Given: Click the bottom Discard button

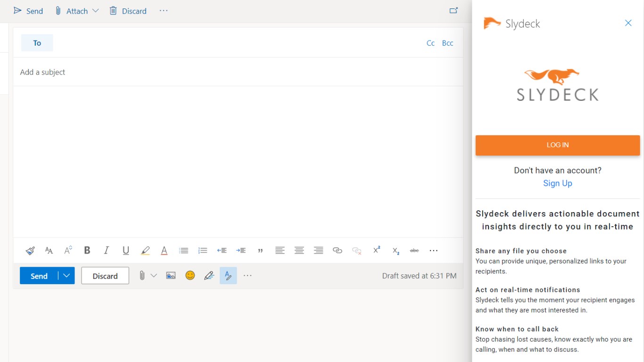Looking at the screenshot, I should coord(105,276).
